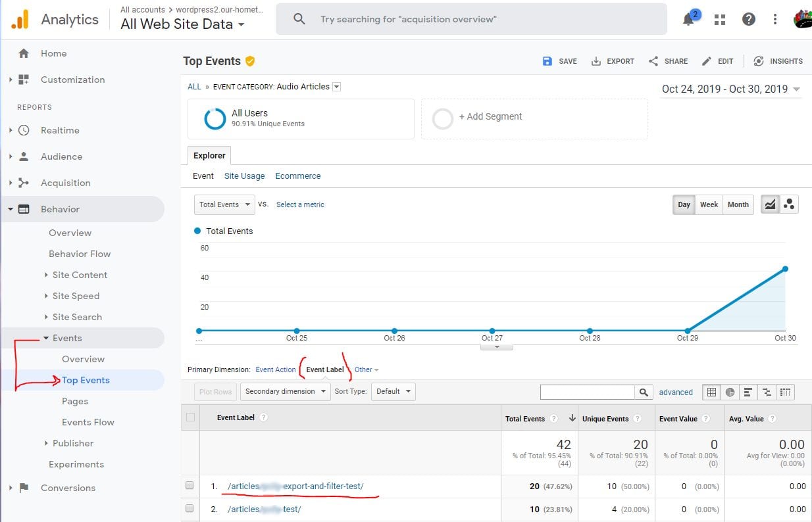
Task: Focus the table search input box
Action: 588,392
